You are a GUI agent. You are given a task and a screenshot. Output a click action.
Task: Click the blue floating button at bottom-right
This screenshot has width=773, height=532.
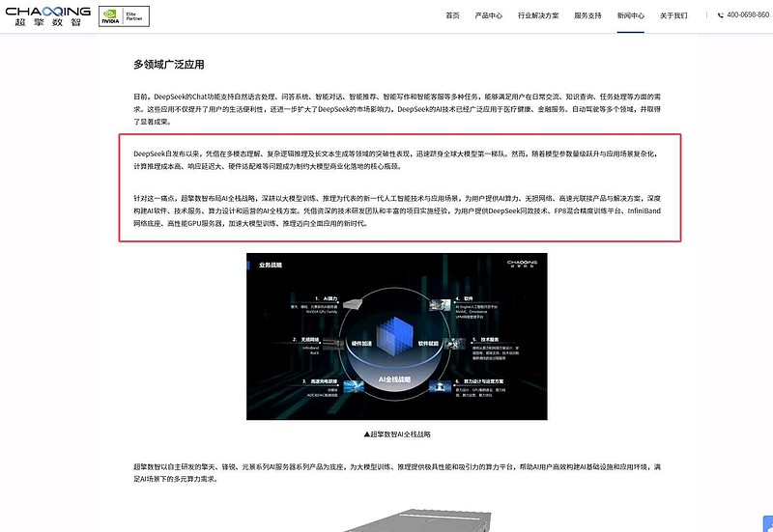coord(767,523)
